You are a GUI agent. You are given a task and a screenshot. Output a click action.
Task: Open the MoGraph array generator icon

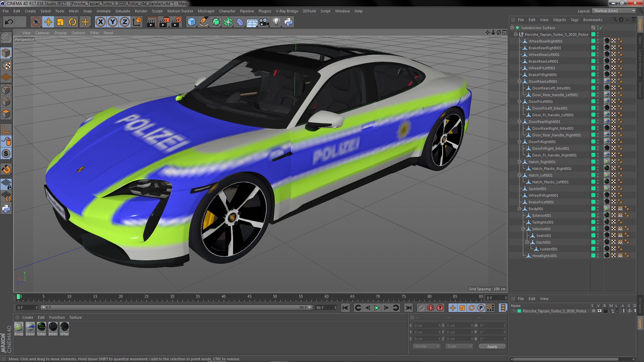coord(228,22)
